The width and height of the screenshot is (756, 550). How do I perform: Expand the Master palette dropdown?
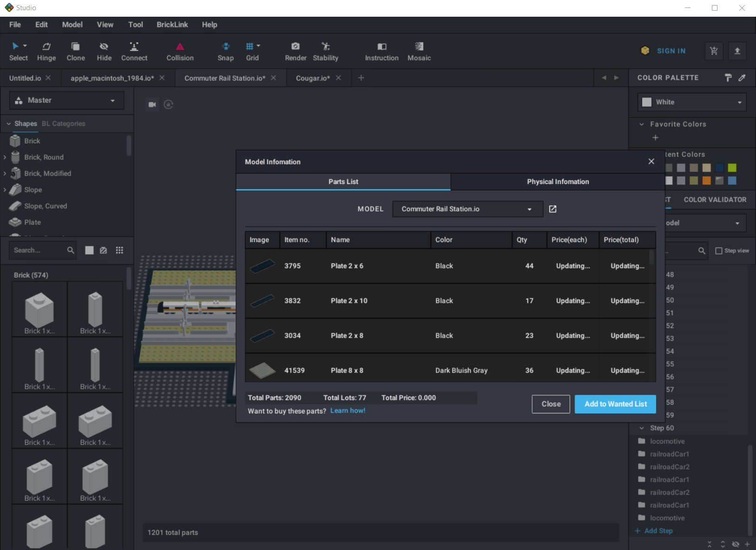coord(66,100)
